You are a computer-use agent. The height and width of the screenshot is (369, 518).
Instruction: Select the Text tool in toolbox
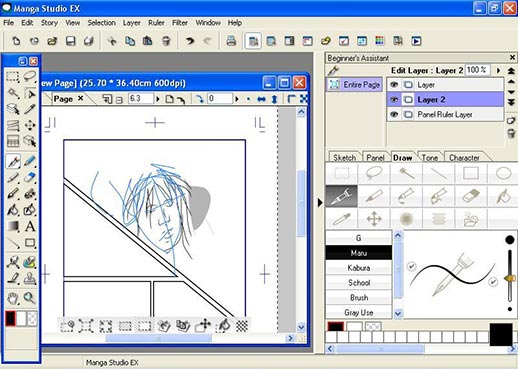point(30,226)
